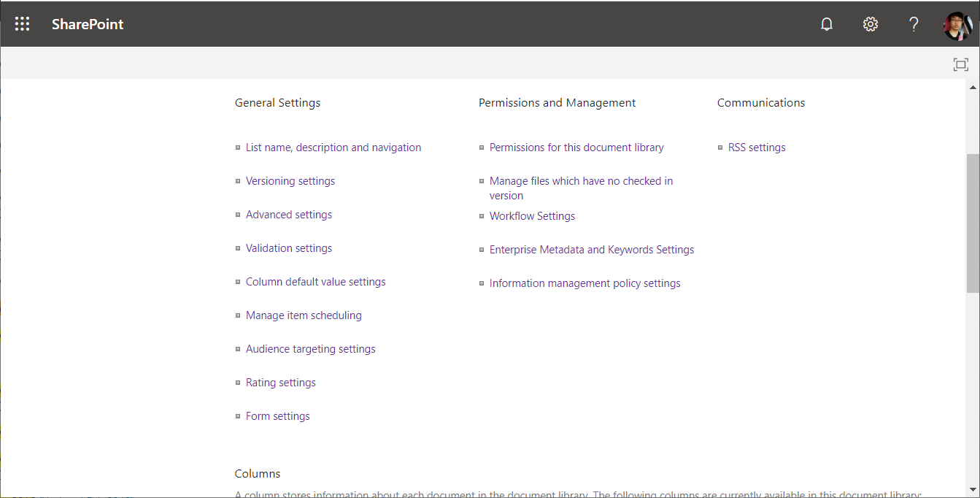Viewport: 980px width, 498px height.
Task: Open Audience targeting settings
Action: point(311,349)
